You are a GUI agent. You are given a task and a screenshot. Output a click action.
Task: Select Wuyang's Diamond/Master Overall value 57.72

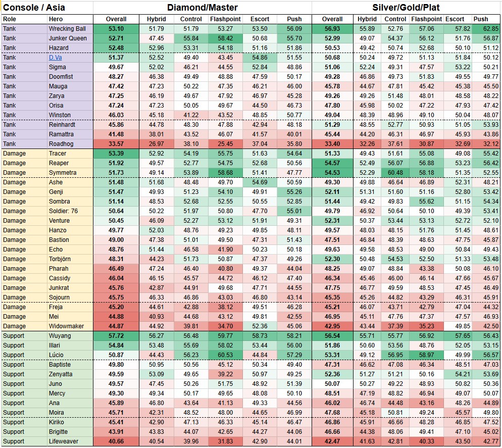(116, 336)
